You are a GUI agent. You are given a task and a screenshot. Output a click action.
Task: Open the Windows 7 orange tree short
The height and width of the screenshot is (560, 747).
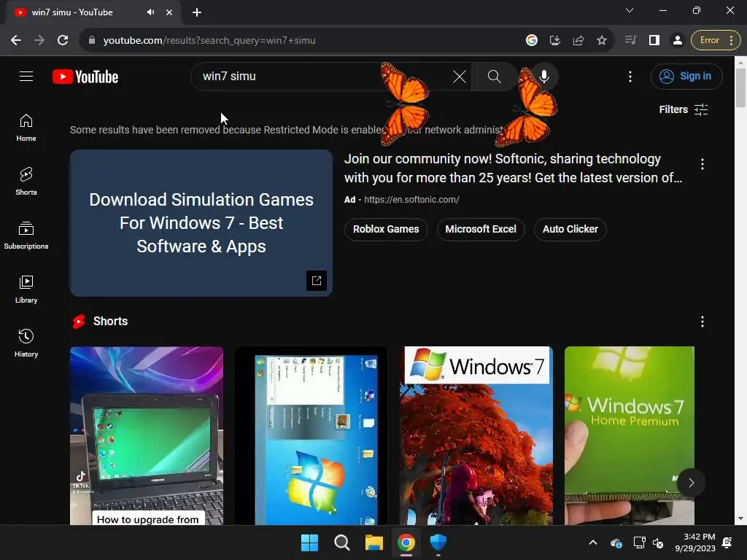[476, 436]
